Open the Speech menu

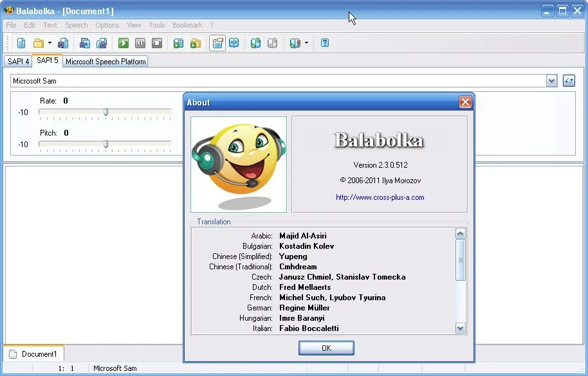click(77, 25)
